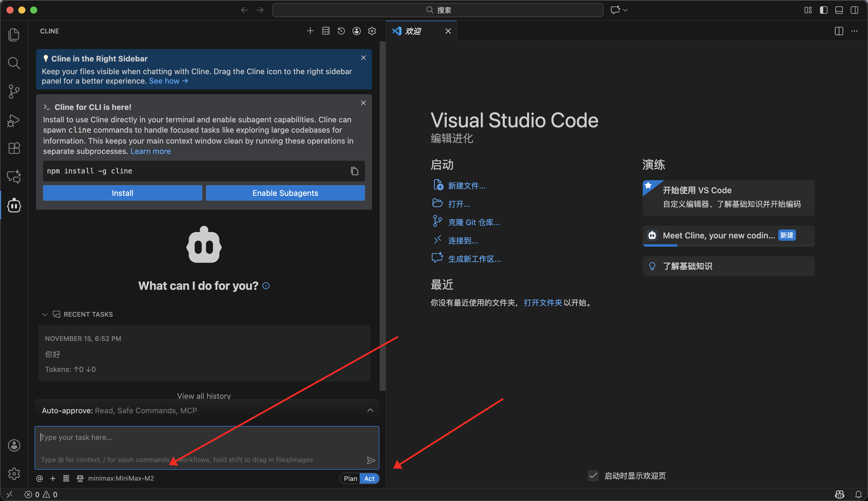Open Source Control view in activity bar
The width and height of the screenshot is (868, 501).
point(14,92)
